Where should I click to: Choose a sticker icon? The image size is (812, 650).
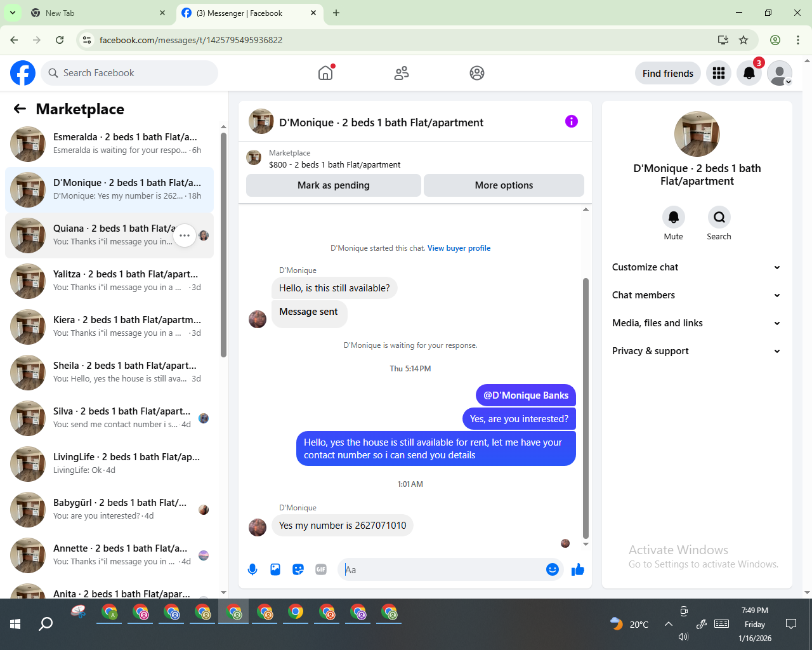click(298, 569)
